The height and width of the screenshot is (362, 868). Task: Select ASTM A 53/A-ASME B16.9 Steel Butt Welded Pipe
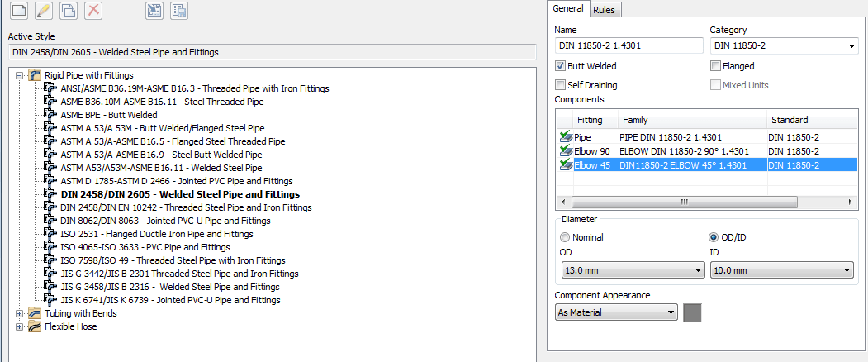(x=162, y=155)
